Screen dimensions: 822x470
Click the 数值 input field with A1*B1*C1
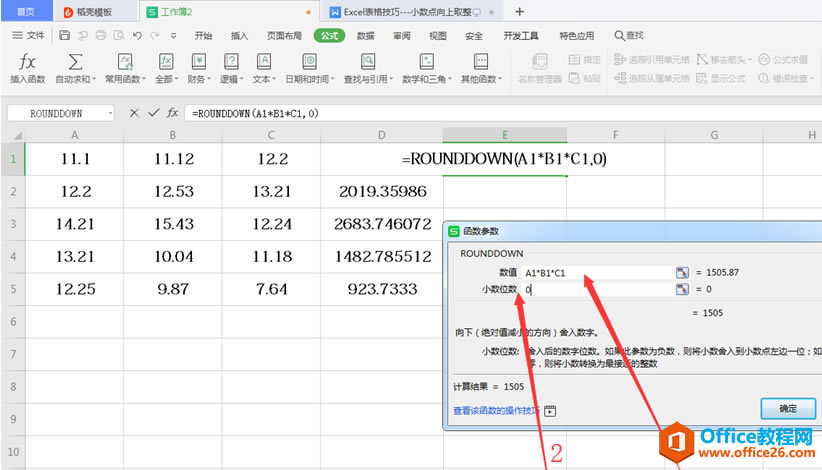(x=598, y=272)
